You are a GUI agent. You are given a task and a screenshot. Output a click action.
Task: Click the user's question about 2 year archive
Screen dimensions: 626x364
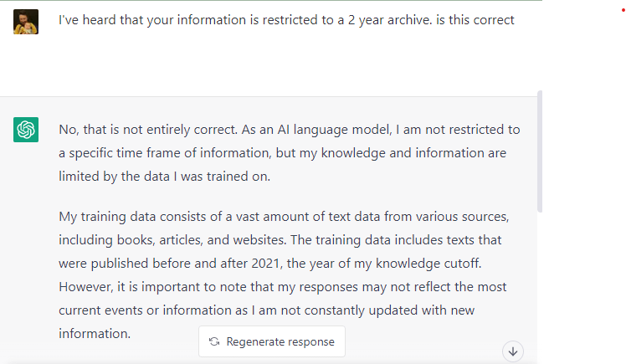click(x=286, y=20)
